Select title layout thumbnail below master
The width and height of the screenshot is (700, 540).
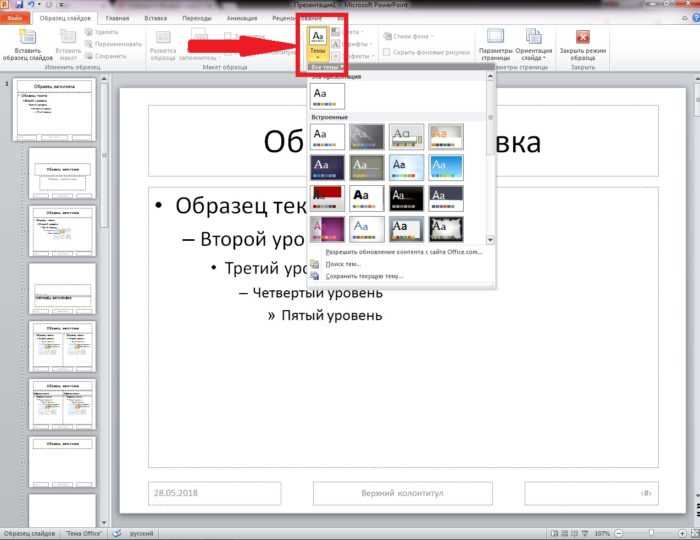point(62,174)
